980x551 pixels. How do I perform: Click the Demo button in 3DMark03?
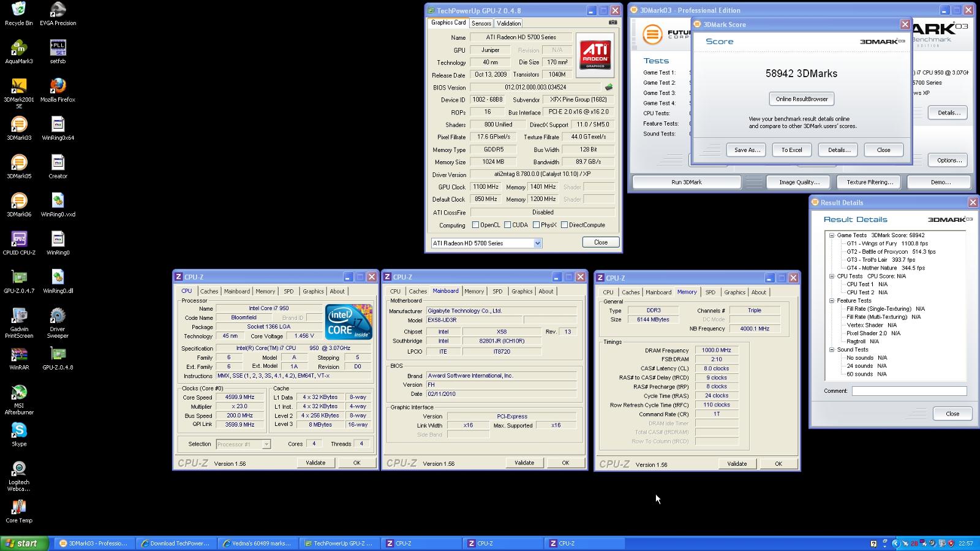(940, 182)
